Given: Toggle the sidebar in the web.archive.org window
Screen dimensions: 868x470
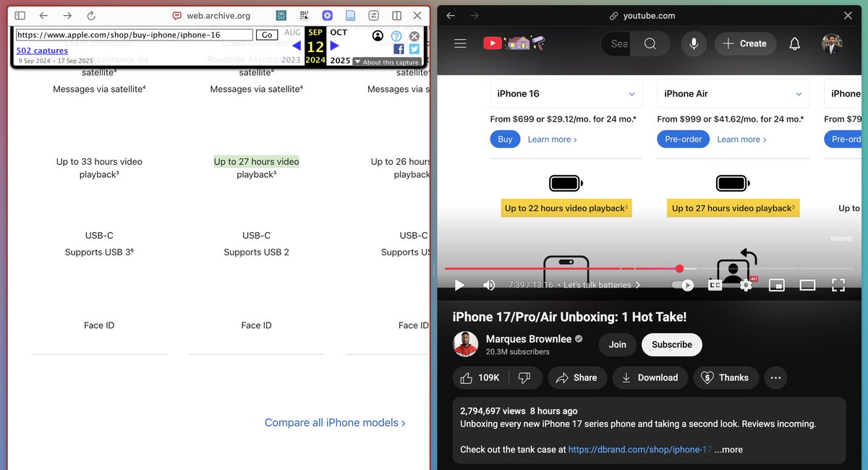Looking at the screenshot, I should pos(20,15).
